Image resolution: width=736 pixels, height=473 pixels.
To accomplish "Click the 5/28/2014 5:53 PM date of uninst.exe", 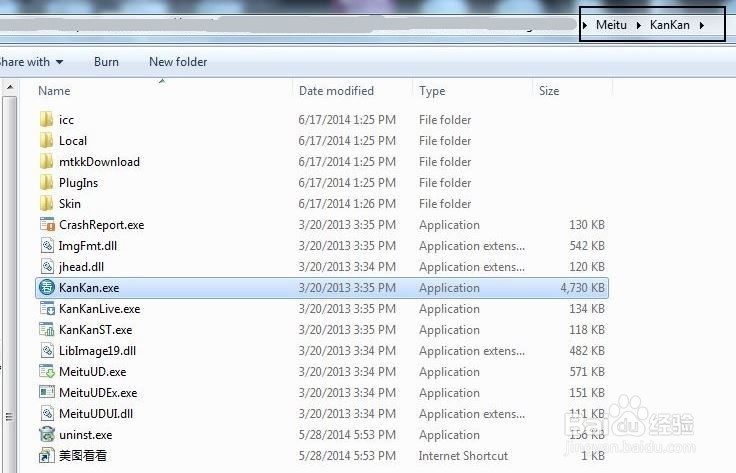I will (347, 435).
